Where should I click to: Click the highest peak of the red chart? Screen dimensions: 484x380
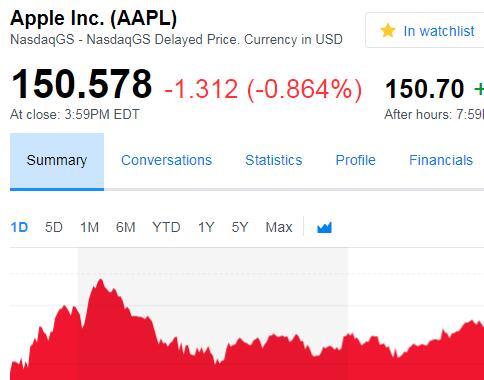101,280
